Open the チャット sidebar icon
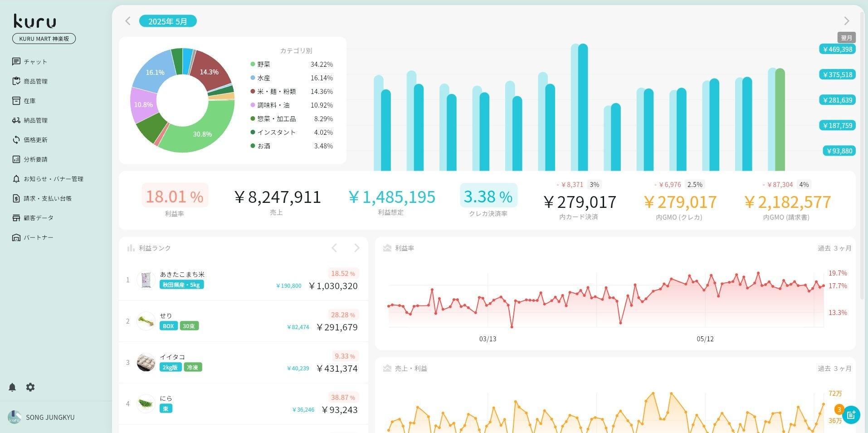The width and height of the screenshot is (868, 433). point(16,62)
